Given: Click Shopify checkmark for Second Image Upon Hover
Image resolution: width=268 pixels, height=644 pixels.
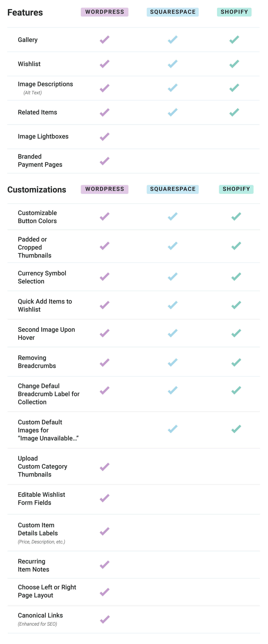Looking at the screenshot, I should click(236, 333).
